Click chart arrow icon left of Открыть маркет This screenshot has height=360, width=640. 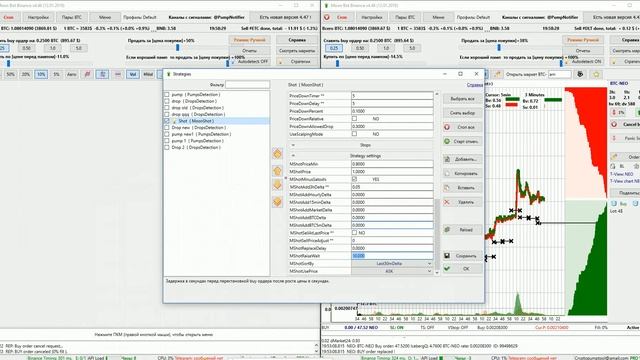(x=498, y=74)
